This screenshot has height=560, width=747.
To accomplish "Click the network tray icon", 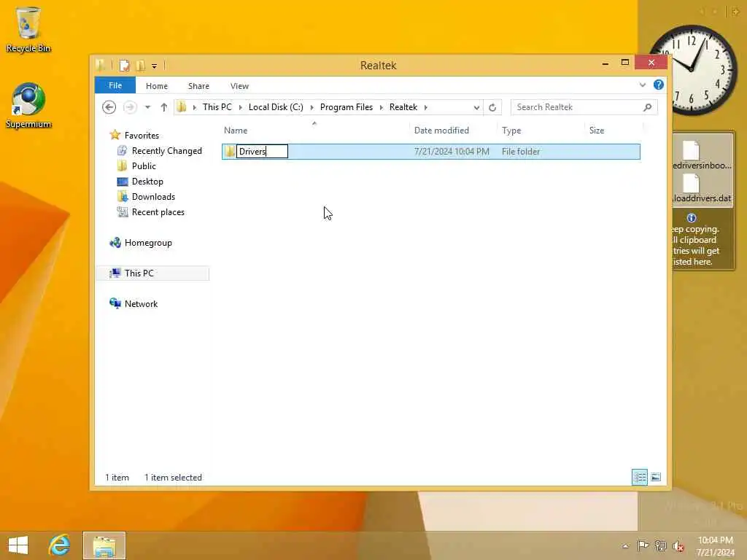I will point(660,545).
